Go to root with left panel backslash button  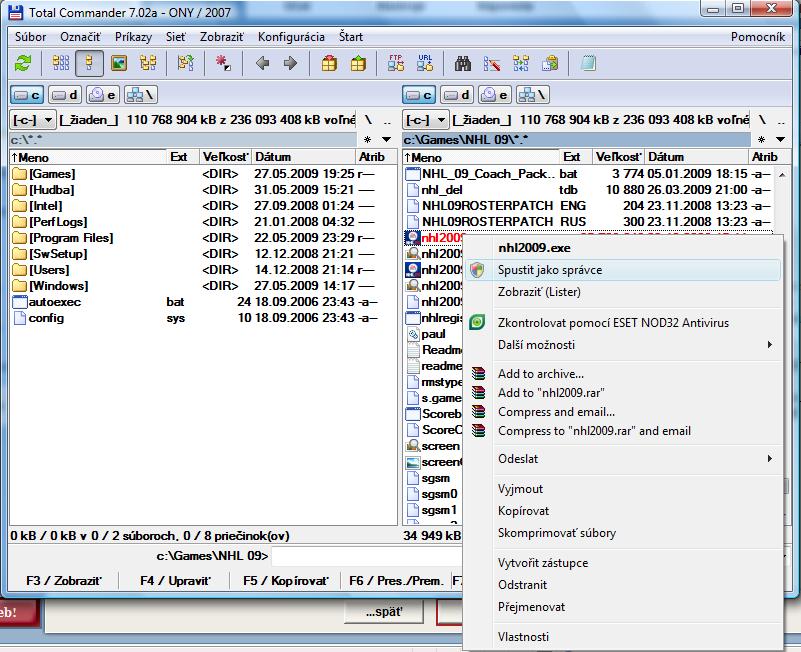coord(368,120)
